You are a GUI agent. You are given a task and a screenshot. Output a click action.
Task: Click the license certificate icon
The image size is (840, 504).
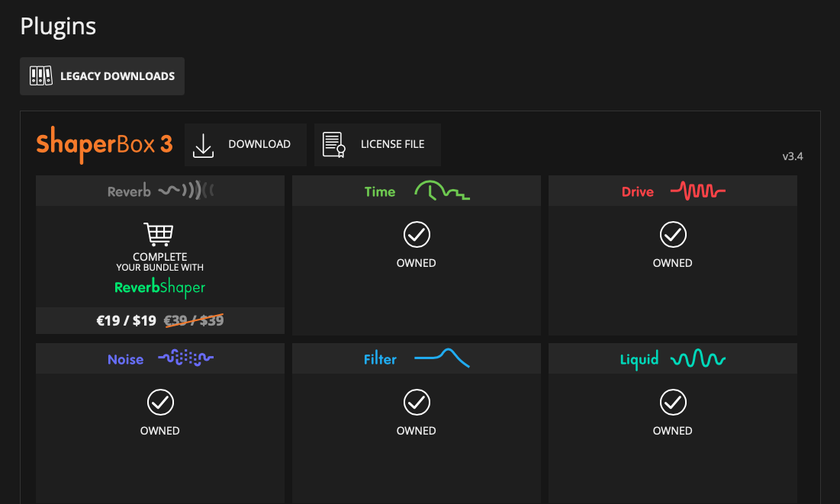point(333,145)
